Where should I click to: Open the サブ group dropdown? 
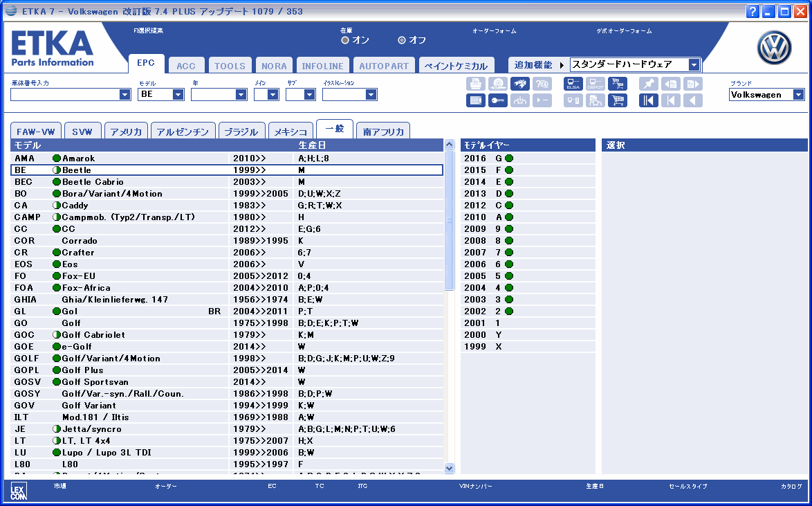coord(310,94)
